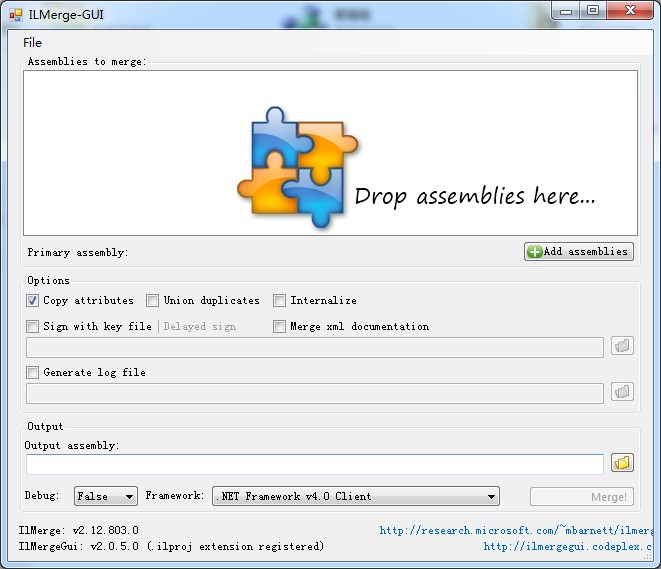Click the ILMerge-GUI title bar app icon

point(16,15)
